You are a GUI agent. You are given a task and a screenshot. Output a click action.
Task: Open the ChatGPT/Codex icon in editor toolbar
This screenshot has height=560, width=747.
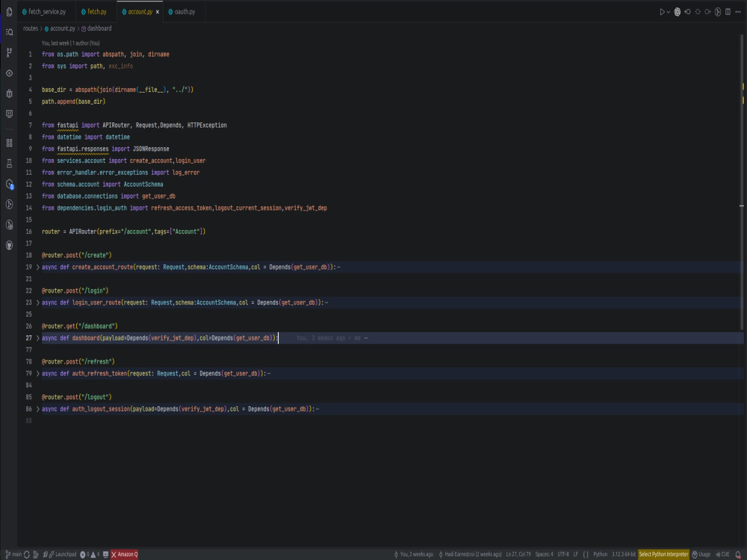pos(677,12)
